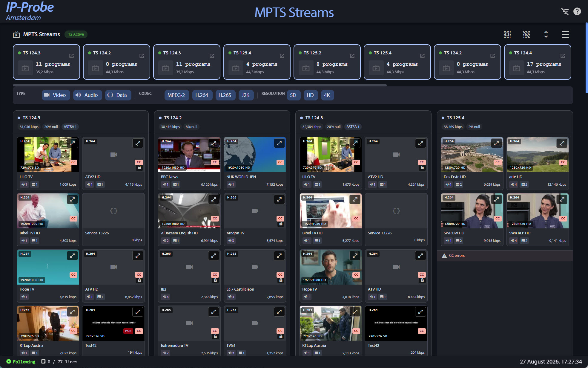
Task: Open the 0 / 77 lines log viewer
Action: point(59,362)
